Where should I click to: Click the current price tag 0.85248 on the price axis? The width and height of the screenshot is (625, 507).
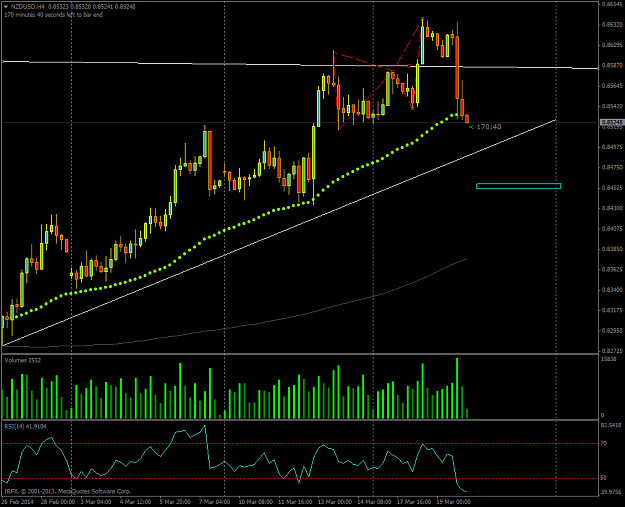pyautogui.click(x=612, y=122)
